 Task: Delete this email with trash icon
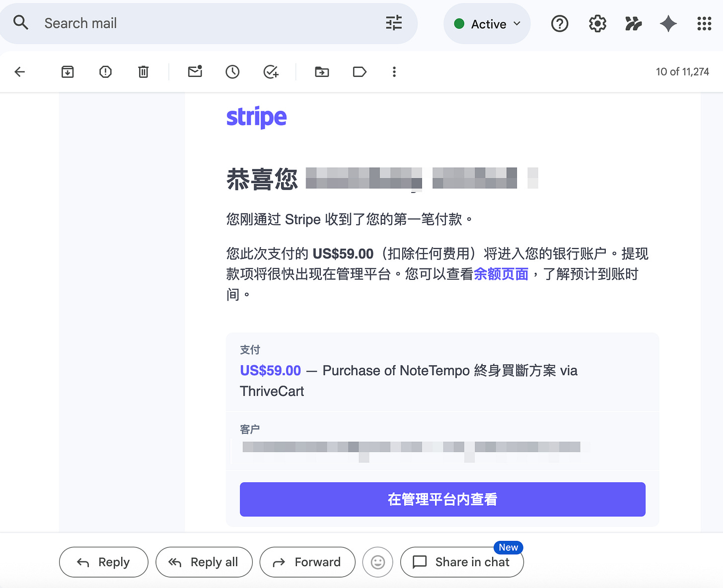coord(143,72)
